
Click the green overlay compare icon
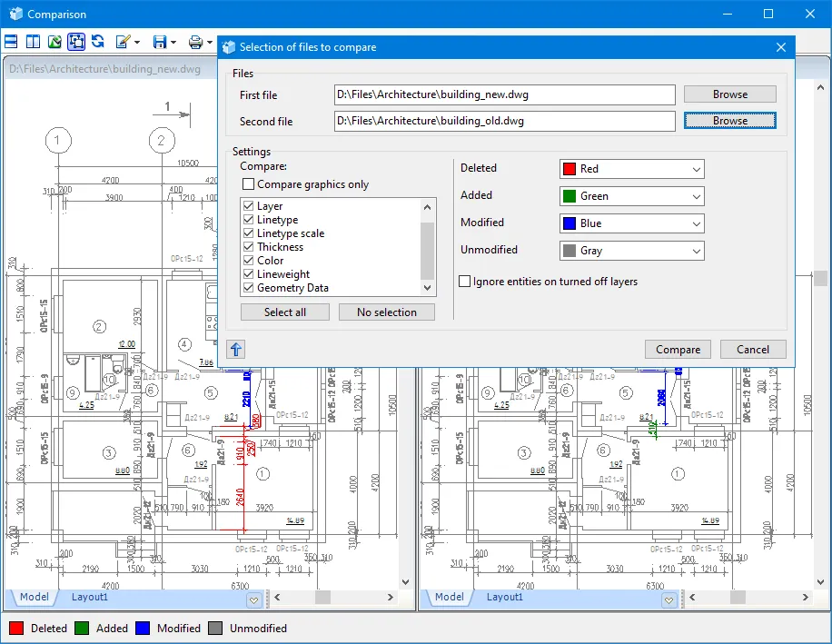pos(54,42)
